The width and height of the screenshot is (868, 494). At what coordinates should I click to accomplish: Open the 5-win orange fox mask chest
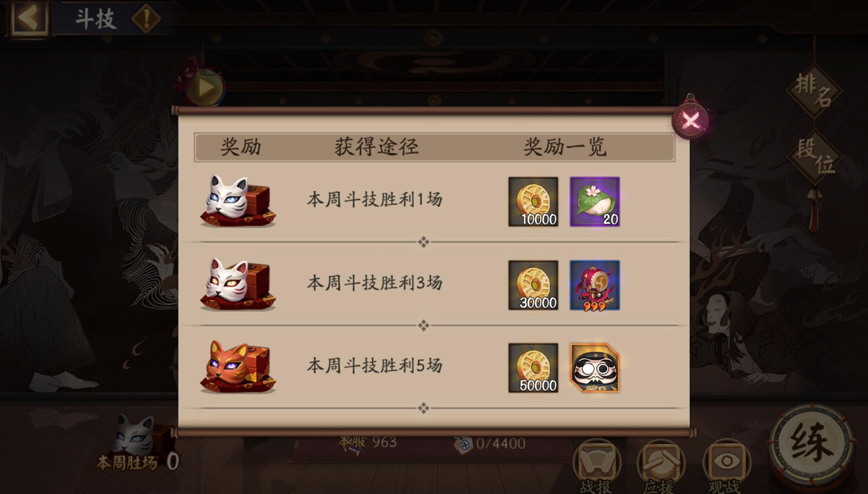[x=238, y=367]
